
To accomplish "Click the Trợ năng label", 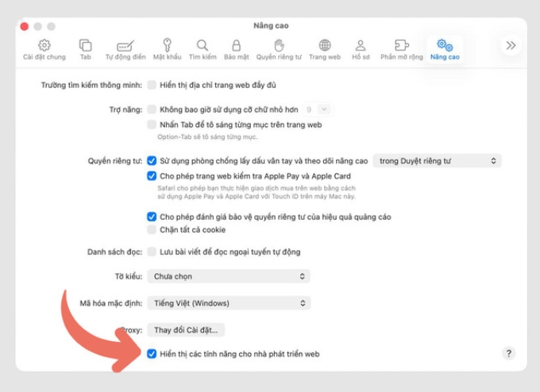I will pyautogui.click(x=125, y=110).
